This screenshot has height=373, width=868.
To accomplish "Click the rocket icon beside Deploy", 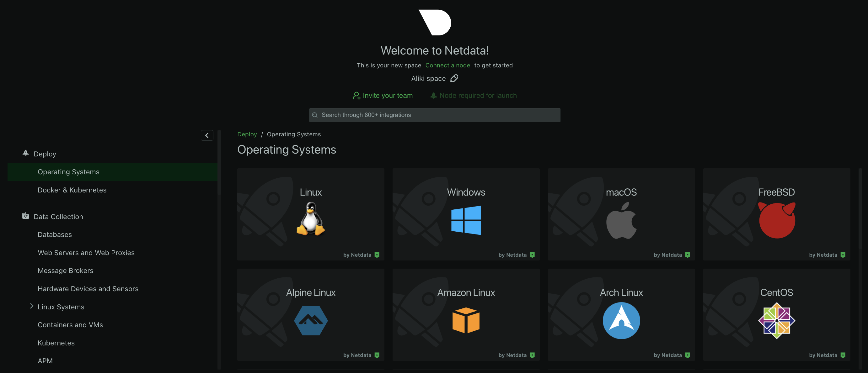I will pos(25,153).
